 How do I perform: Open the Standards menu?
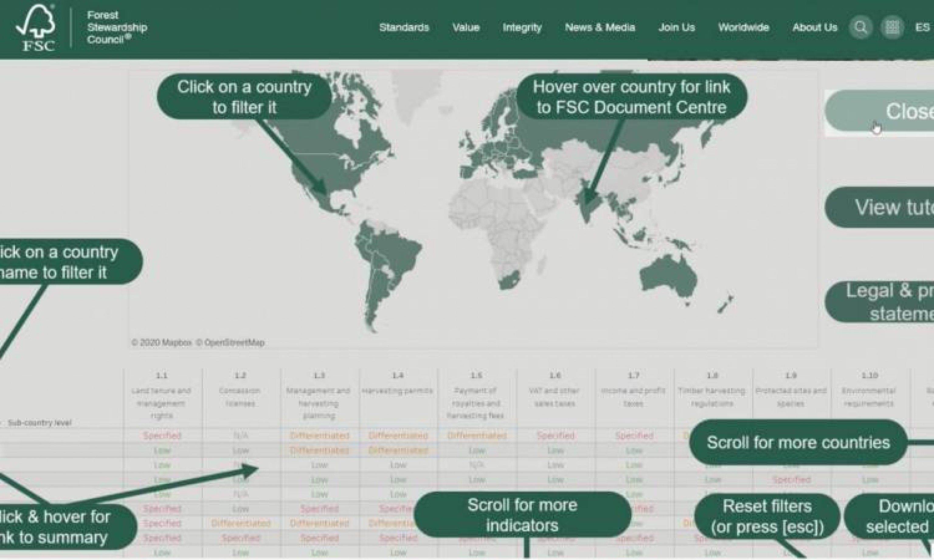click(x=404, y=27)
